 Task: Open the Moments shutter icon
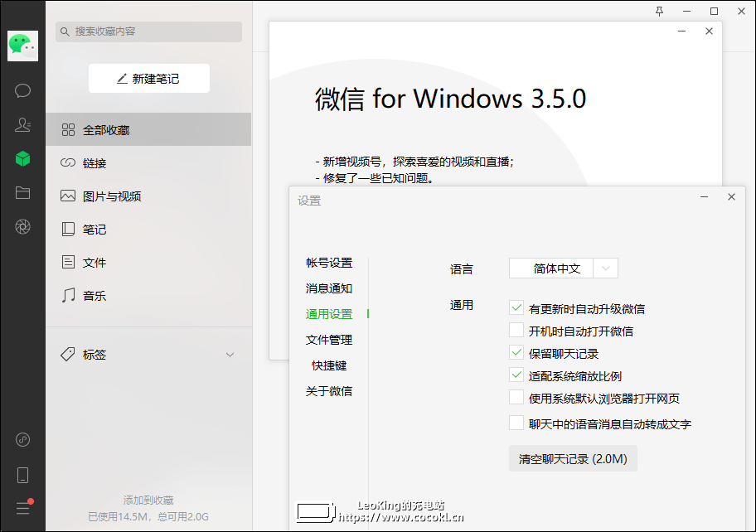click(x=22, y=226)
